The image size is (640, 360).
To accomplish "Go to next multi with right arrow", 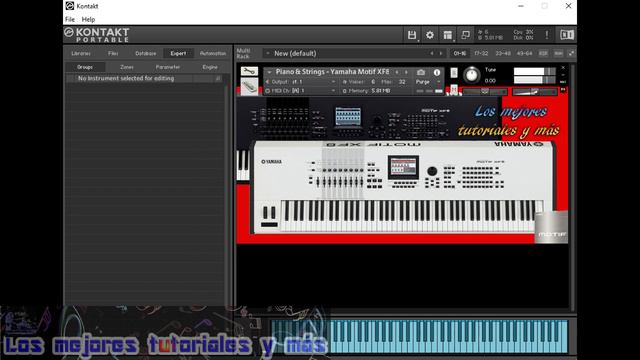I will 441,53.
